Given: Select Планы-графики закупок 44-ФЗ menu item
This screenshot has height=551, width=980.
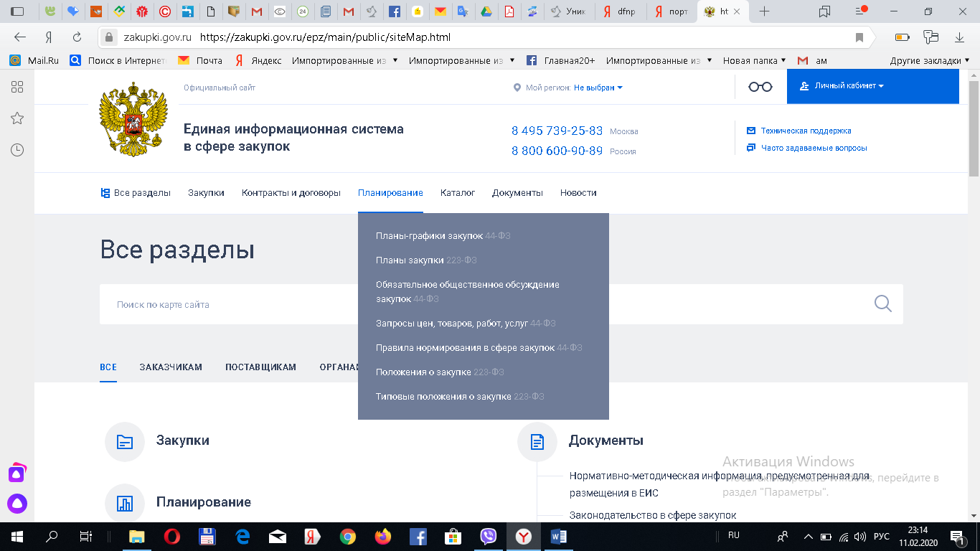Looking at the screenshot, I should pyautogui.click(x=443, y=236).
